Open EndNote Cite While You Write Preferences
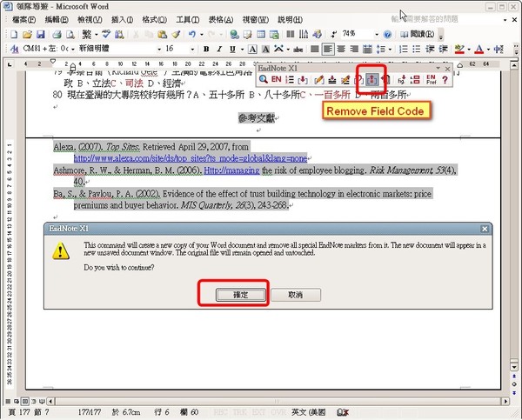This screenshot has width=522, height=420. click(x=432, y=79)
